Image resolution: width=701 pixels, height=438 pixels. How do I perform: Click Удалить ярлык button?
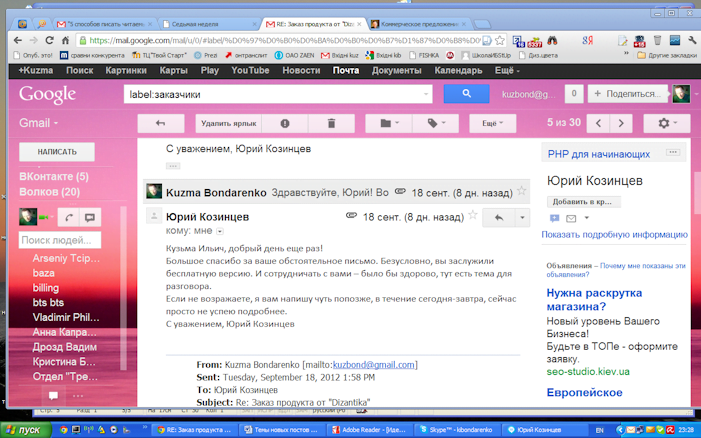(228, 123)
